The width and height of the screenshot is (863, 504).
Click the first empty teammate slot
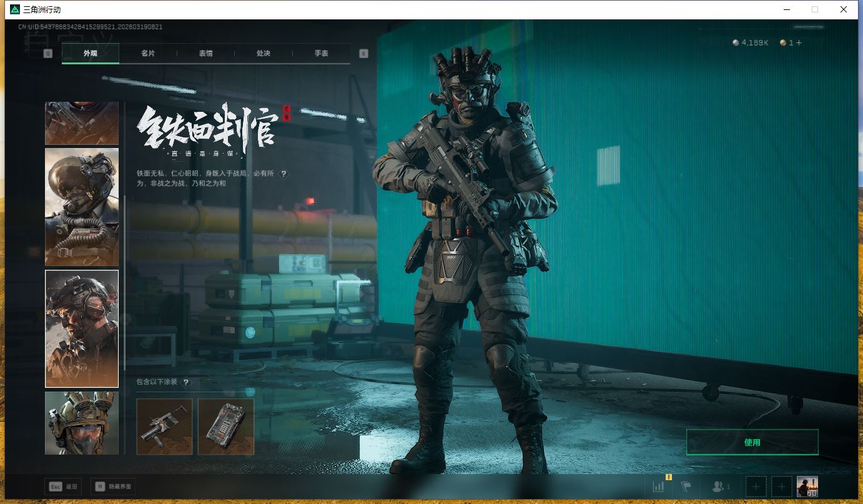pos(756,486)
